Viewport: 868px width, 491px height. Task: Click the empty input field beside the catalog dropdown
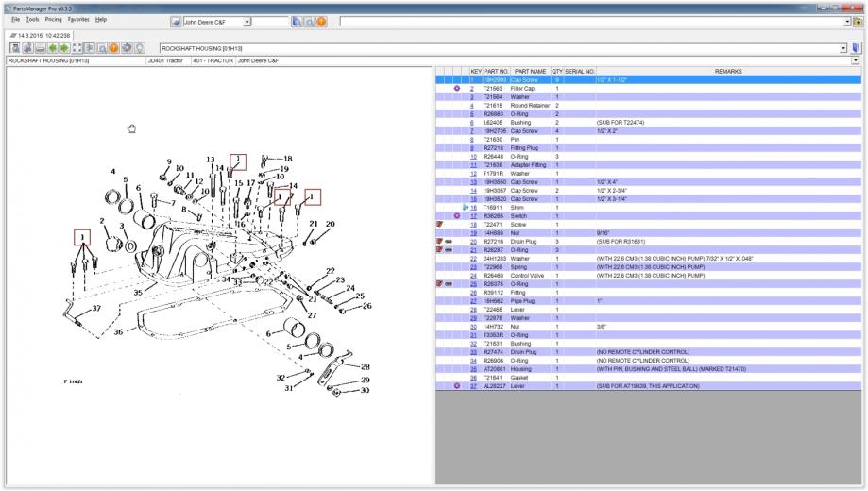click(x=271, y=21)
